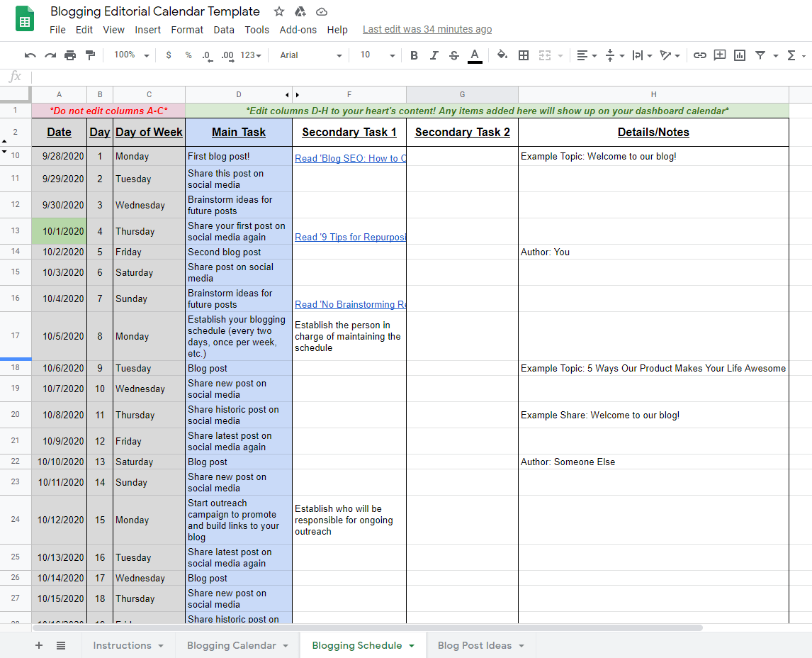Viewport: 812px width, 658px height.
Task: Format selection as currency
Action: (168, 55)
